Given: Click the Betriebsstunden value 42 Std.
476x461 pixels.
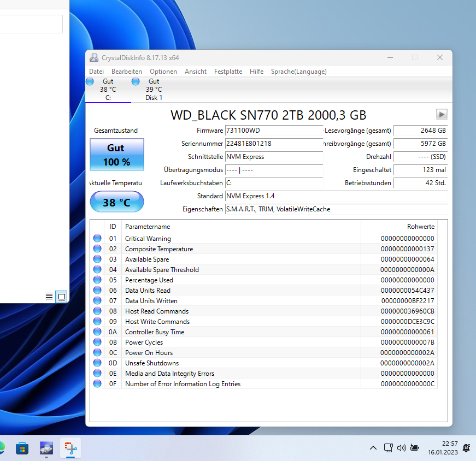Looking at the screenshot, I should [420, 182].
